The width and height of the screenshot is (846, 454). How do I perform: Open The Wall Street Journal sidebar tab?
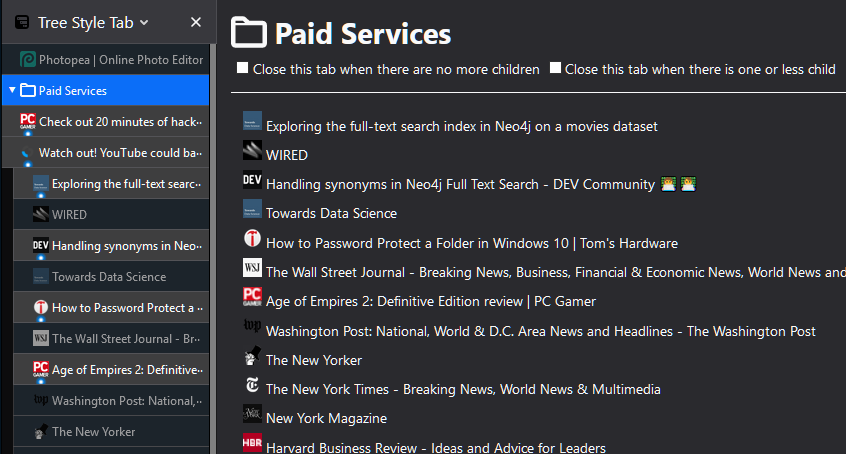coord(111,338)
